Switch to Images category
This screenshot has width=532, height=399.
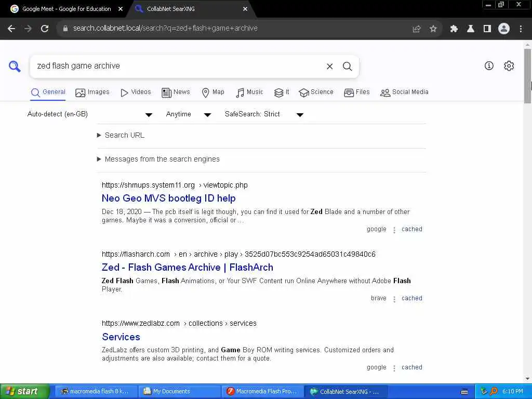click(x=92, y=92)
